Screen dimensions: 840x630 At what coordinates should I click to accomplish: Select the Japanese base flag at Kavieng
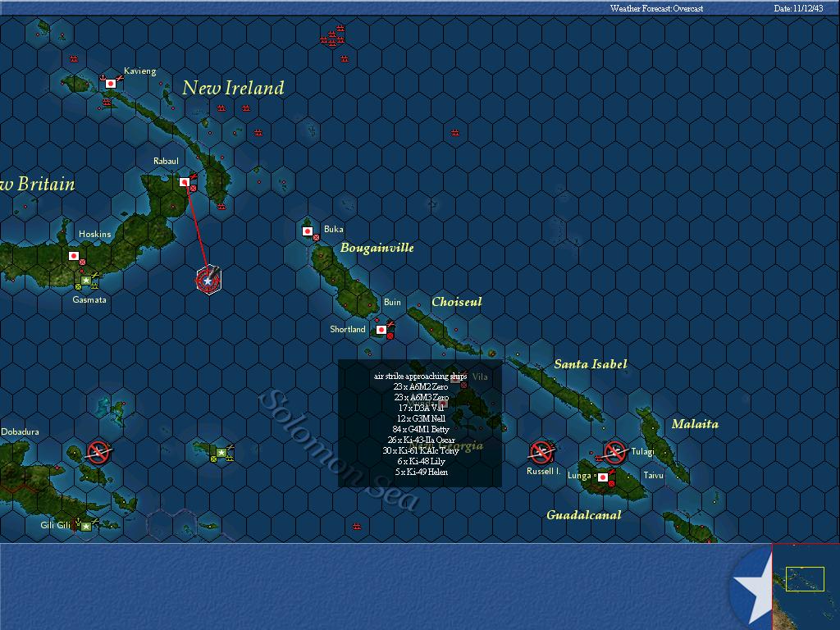pos(111,84)
